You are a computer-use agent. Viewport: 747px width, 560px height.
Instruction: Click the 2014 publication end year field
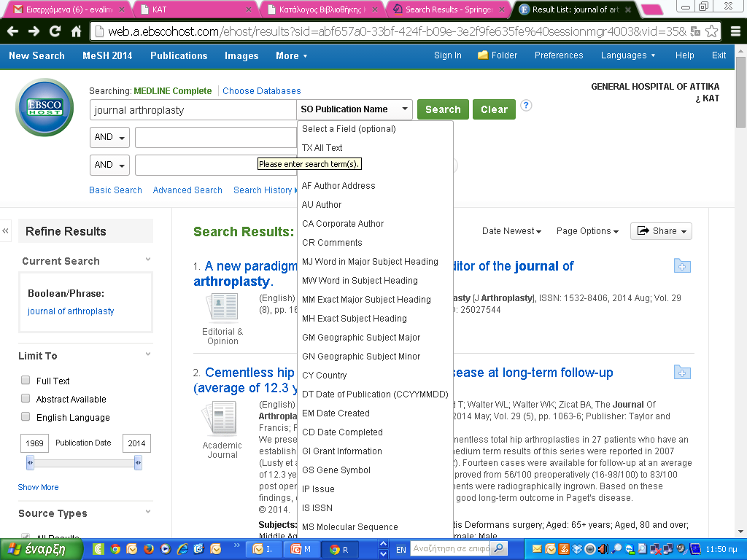pyautogui.click(x=136, y=443)
